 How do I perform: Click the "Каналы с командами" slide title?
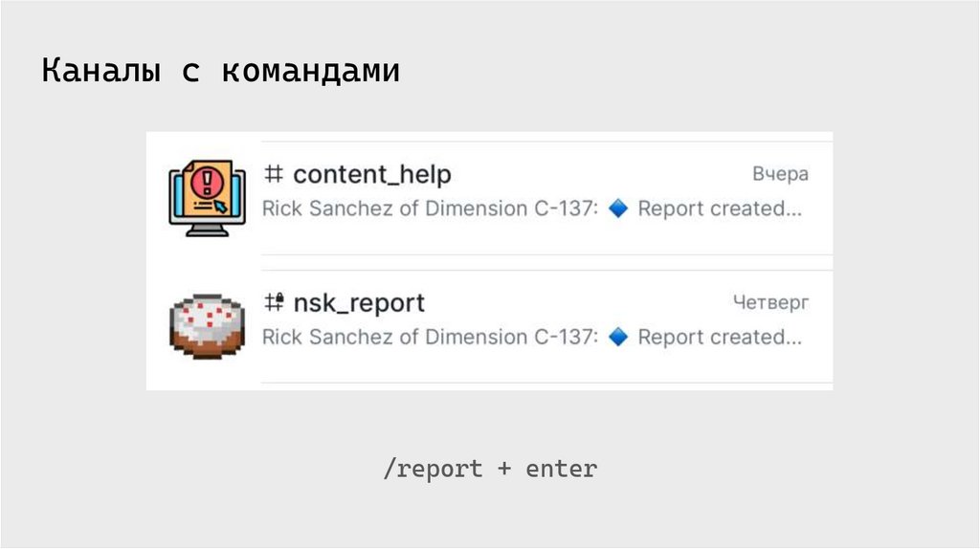220,73
